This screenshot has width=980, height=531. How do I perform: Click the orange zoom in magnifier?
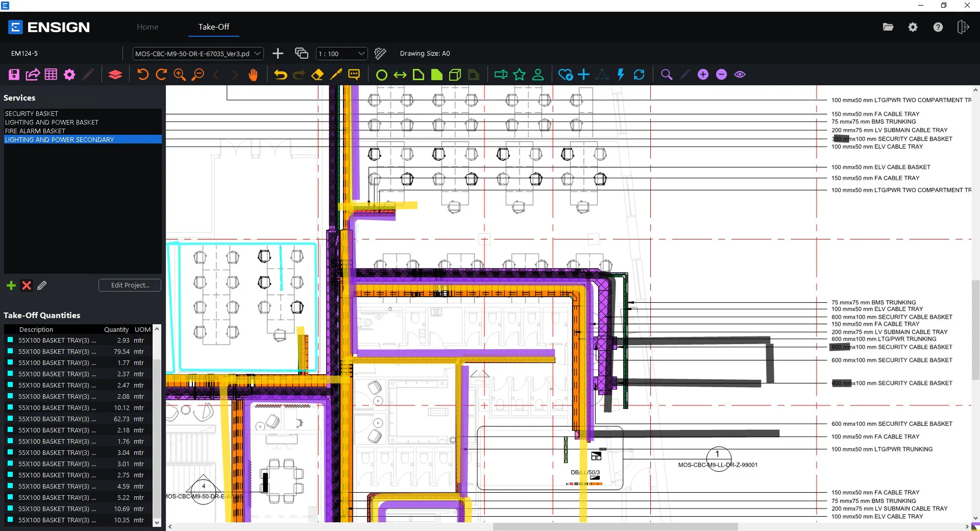click(180, 75)
